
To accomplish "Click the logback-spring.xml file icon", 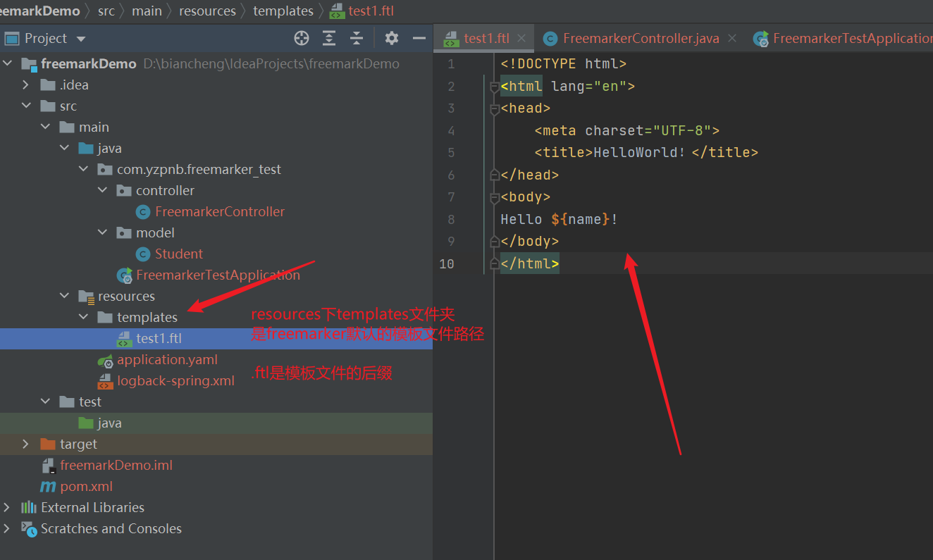I will pyautogui.click(x=105, y=381).
